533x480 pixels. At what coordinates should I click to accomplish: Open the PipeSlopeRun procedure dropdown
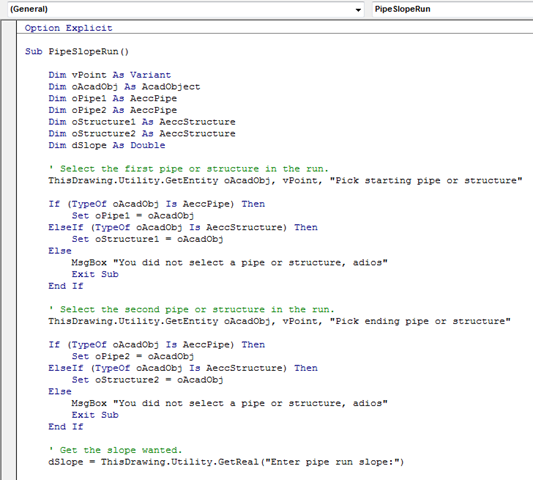(452, 9)
